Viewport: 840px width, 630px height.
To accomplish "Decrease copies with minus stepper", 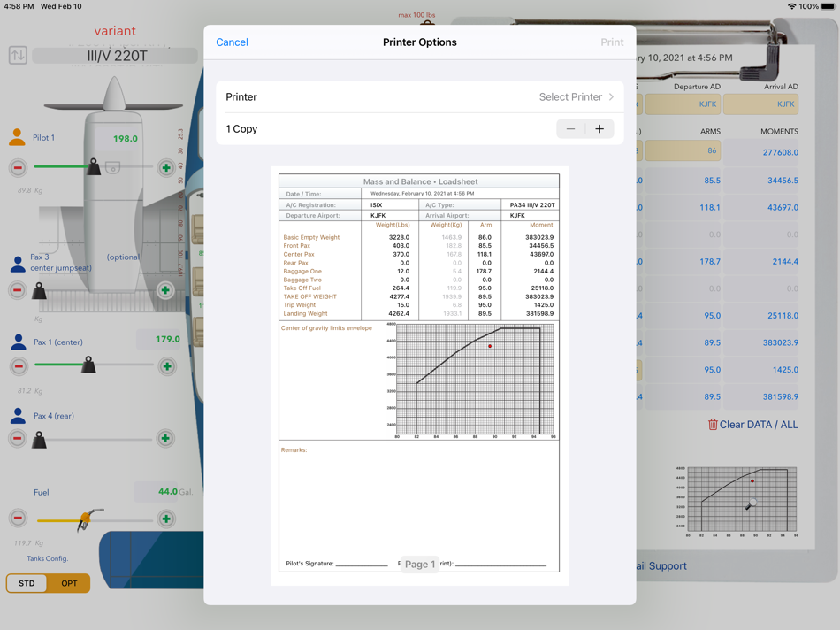I will [570, 128].
